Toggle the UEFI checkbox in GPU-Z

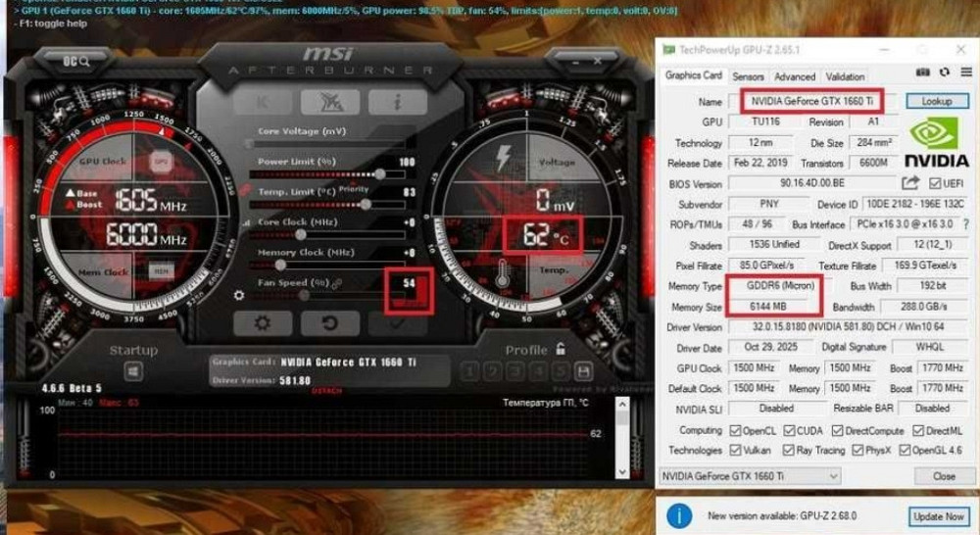click(x=934, y=183)
